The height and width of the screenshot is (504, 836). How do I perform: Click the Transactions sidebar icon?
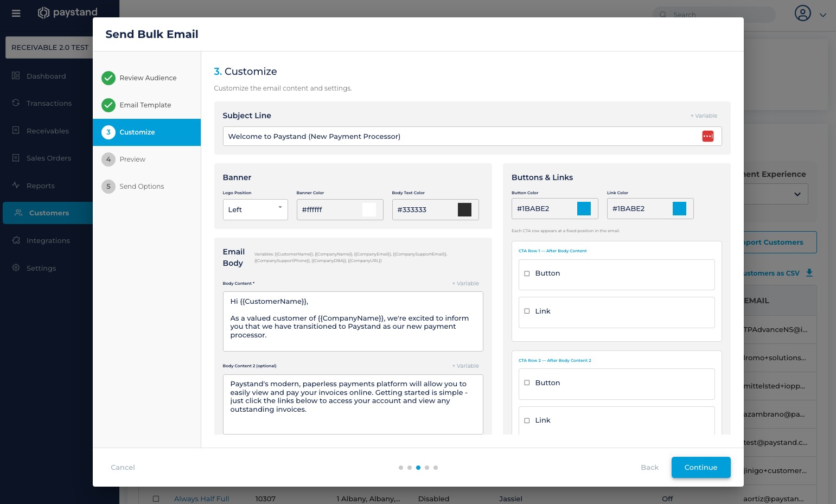tap(16, 103)
